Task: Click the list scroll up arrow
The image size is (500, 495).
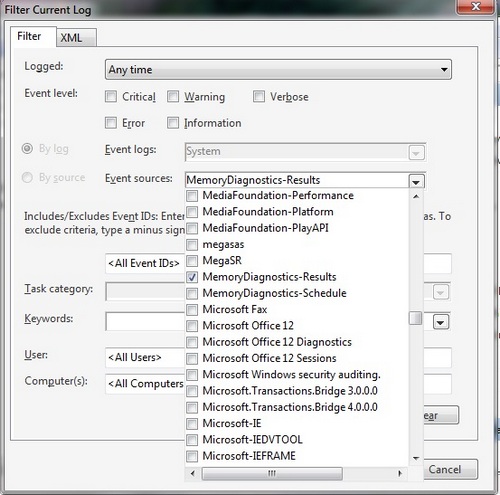Action: (x=416, y=197)
